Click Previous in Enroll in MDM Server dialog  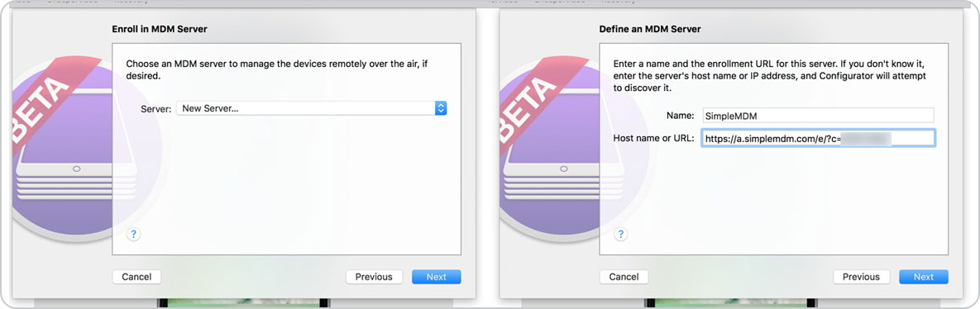374,277
